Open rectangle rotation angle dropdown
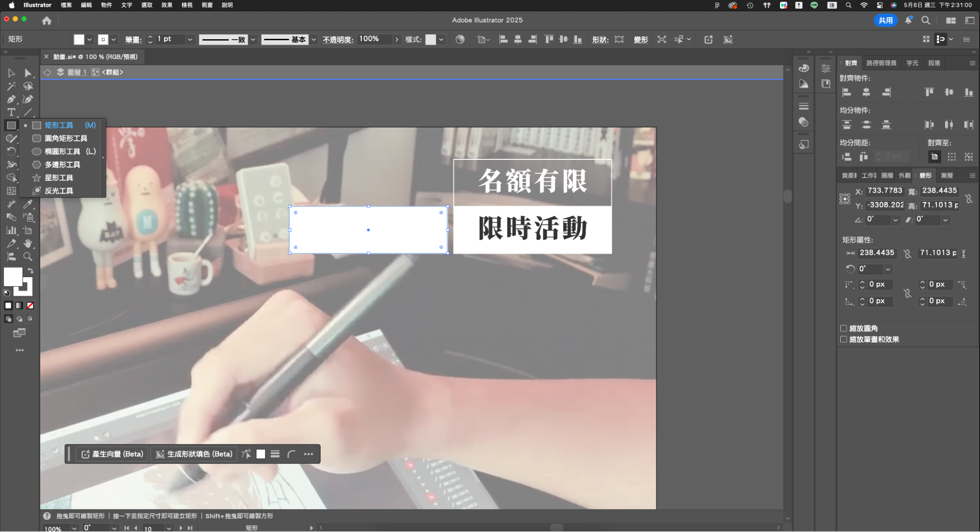Image resolution: width=980 pixels, height=532 pixels. coord(888,269)
